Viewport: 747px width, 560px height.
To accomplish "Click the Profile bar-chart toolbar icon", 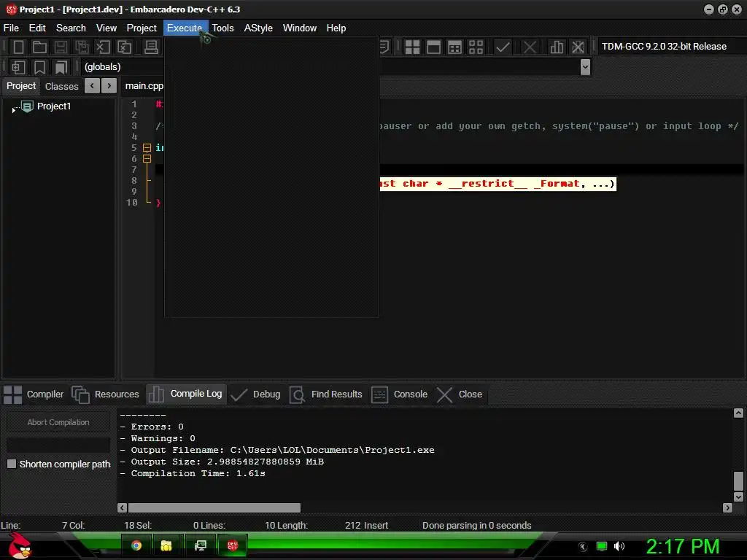I will click(557, 47).
